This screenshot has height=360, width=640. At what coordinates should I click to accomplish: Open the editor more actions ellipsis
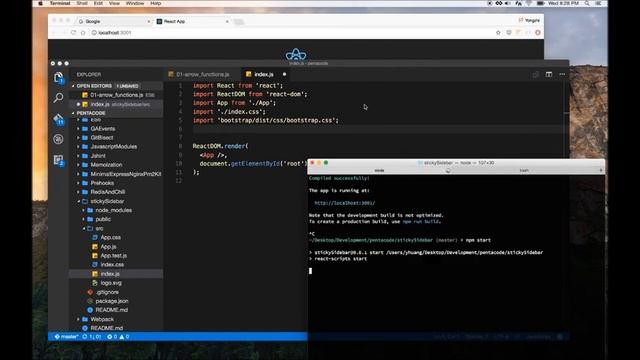click(x=562, y=74)
